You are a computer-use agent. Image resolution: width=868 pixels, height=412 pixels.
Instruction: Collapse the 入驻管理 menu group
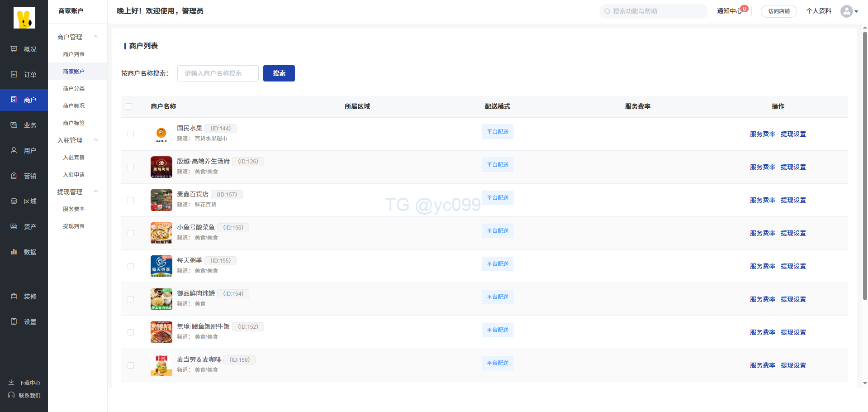96,140
